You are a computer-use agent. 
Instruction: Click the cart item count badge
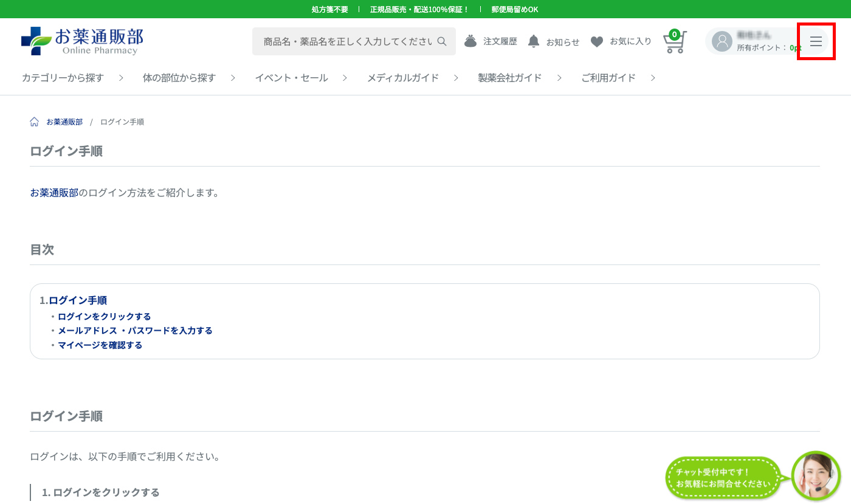(x=674, y=35)
